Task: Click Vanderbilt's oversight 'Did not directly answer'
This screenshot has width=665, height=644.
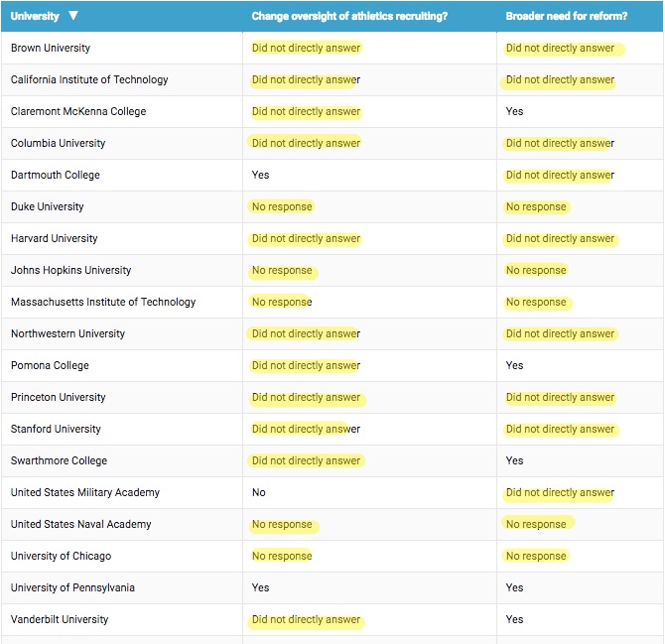Action: pyautogui.click(x=306, y=619)
